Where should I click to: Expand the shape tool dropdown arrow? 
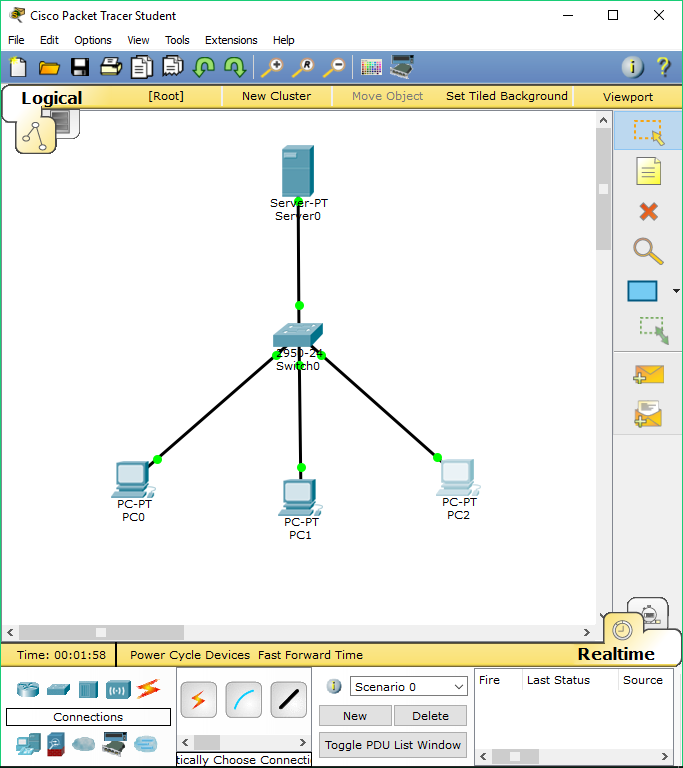click(x=676, y=291)
